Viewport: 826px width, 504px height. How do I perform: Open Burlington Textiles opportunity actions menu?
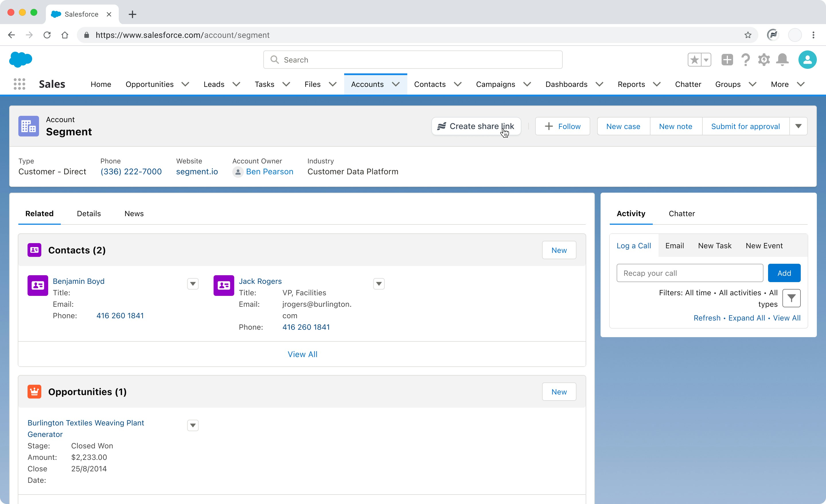(193, 425)
